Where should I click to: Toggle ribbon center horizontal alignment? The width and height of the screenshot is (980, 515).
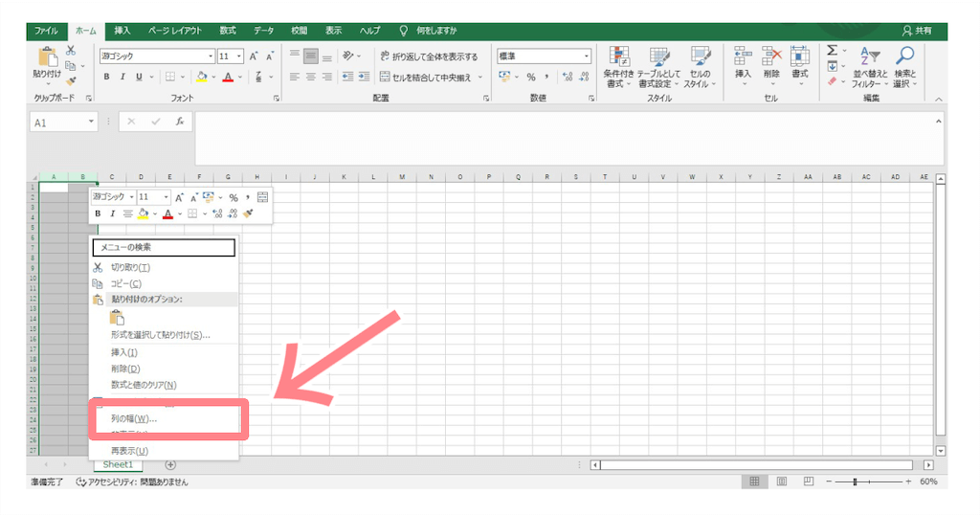tap(311, 77)
